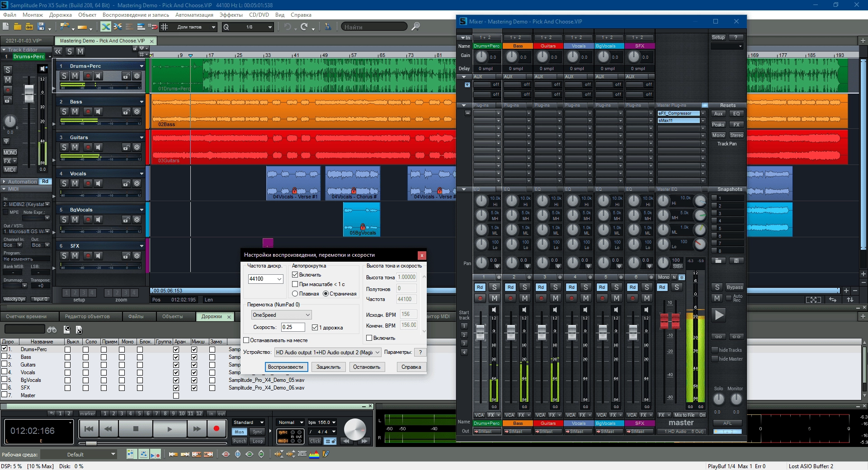Click the Зациклить button
Screen dimensions: 868x470
point(328,367)
